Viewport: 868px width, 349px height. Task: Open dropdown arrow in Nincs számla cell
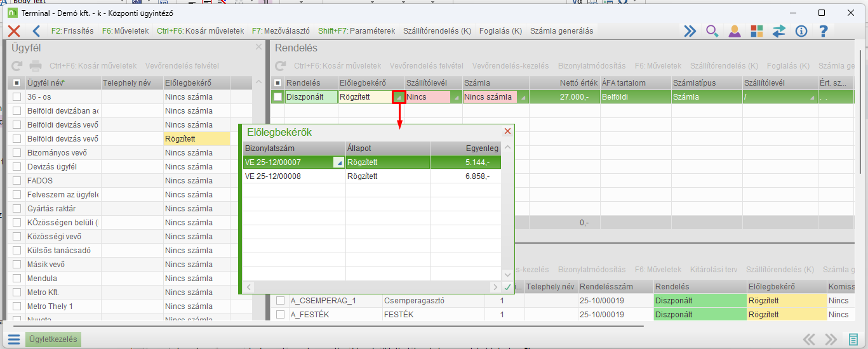click(x=523, y=98)
